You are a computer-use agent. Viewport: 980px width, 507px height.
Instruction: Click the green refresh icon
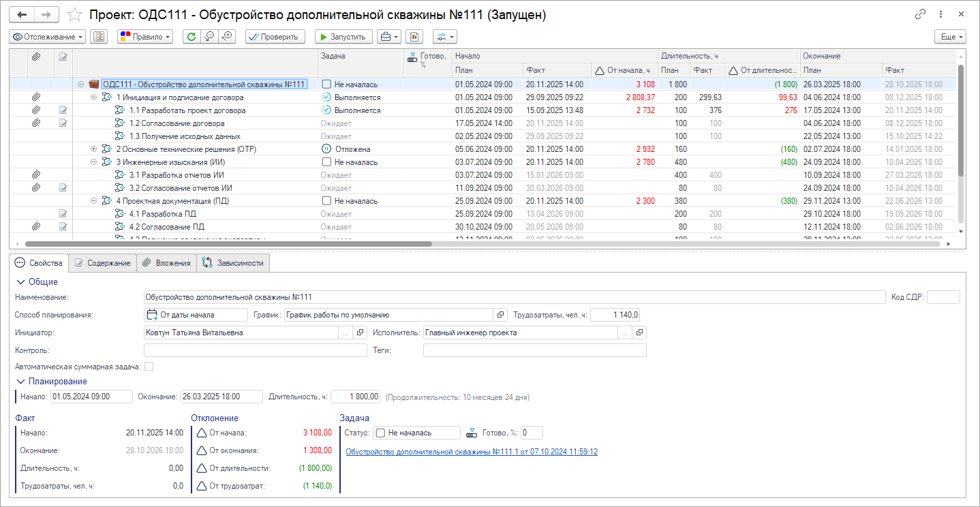(192, 37)
